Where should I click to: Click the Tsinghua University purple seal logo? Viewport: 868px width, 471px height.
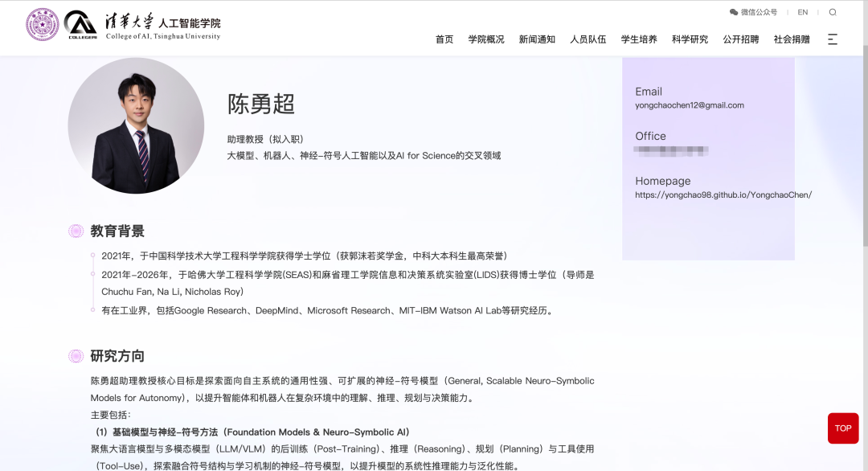(42, 24)
